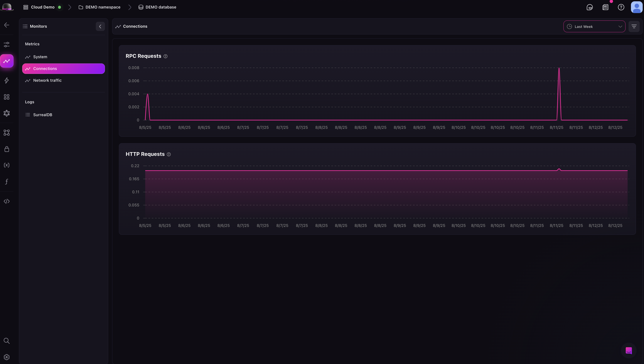Click the API code icon in sidebar
The height and width of the screenshot is (364, 644).
tap(7, 201)
